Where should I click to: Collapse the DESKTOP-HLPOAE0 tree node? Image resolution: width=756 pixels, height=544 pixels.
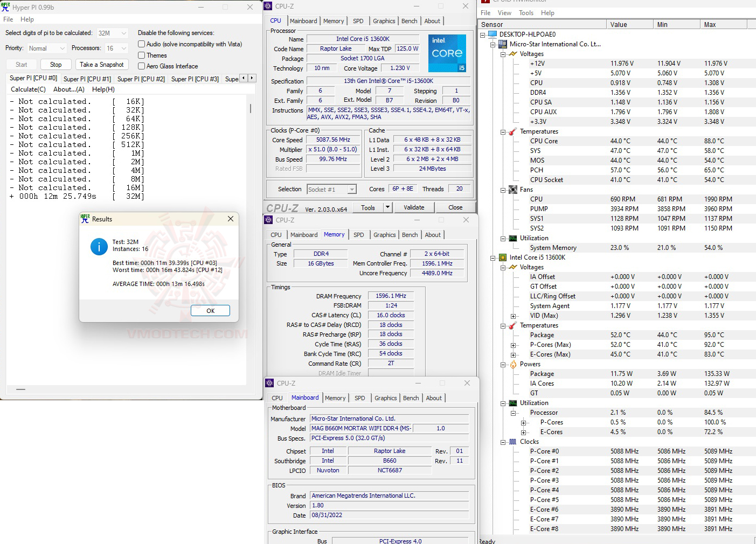click(482, 34)
